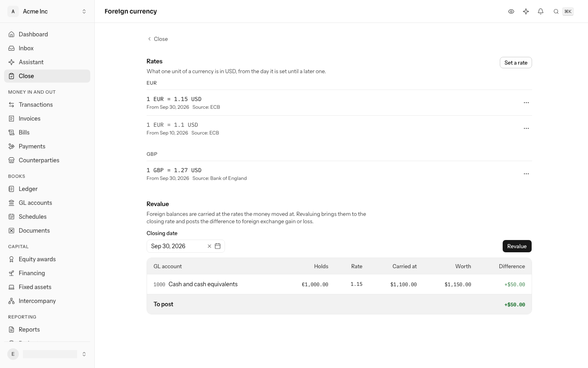Navigate to Financing section

tap(47, 273)
